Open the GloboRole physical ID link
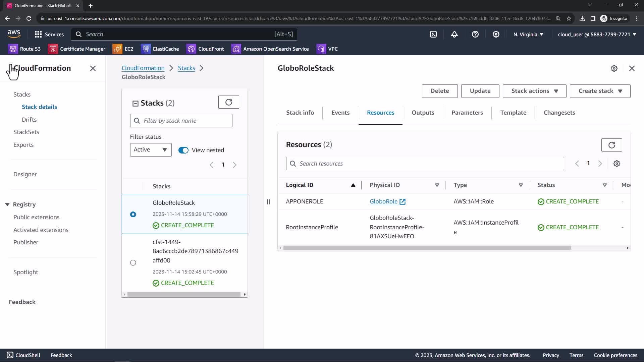 pyautogui.click(x=383, y=201)
